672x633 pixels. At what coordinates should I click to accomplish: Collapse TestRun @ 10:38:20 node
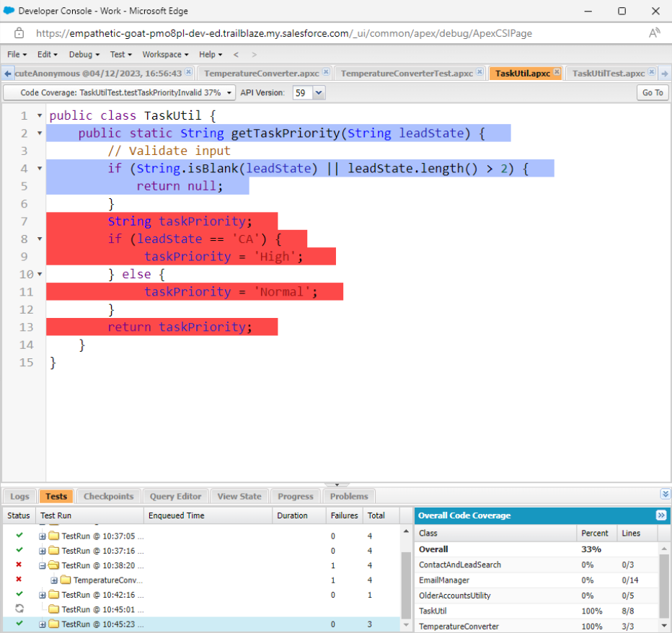click(42, 565)
